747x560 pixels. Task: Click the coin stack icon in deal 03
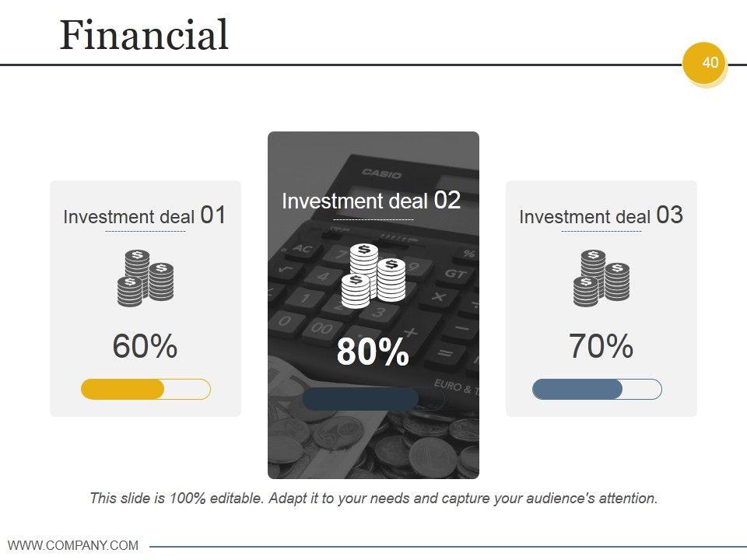click(601, 278)
